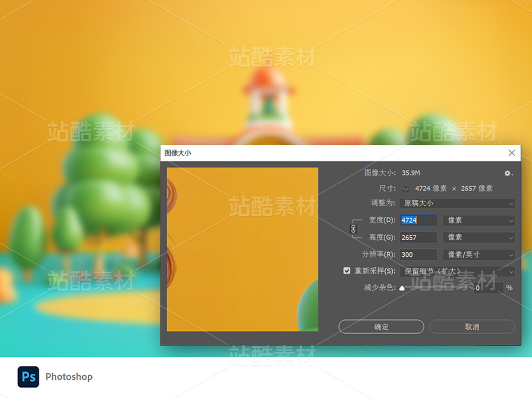Select the 宽度 width input showing 4724
This screenshot has width=532, height=399.
coord(417,220)
